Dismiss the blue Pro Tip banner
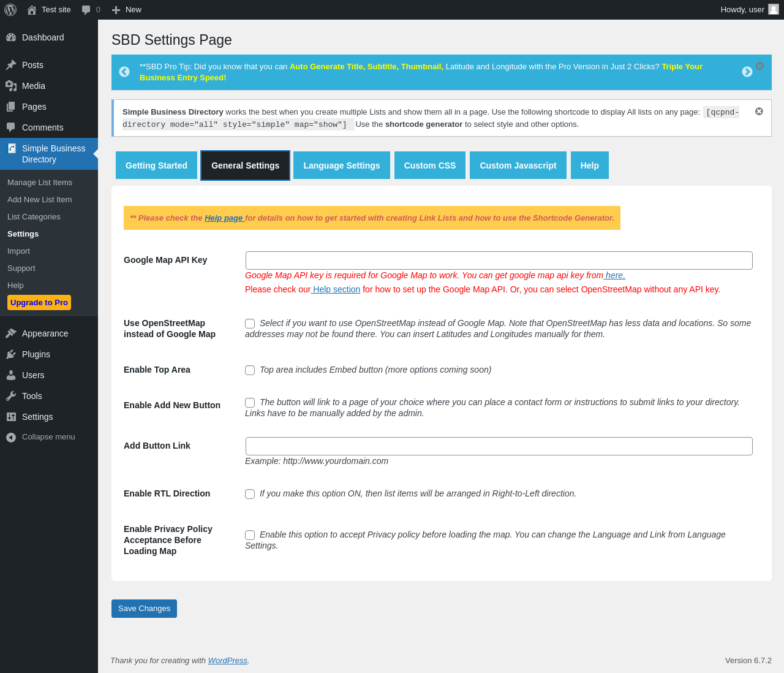Viewport: 784px width, 673px height. point(759,66)
